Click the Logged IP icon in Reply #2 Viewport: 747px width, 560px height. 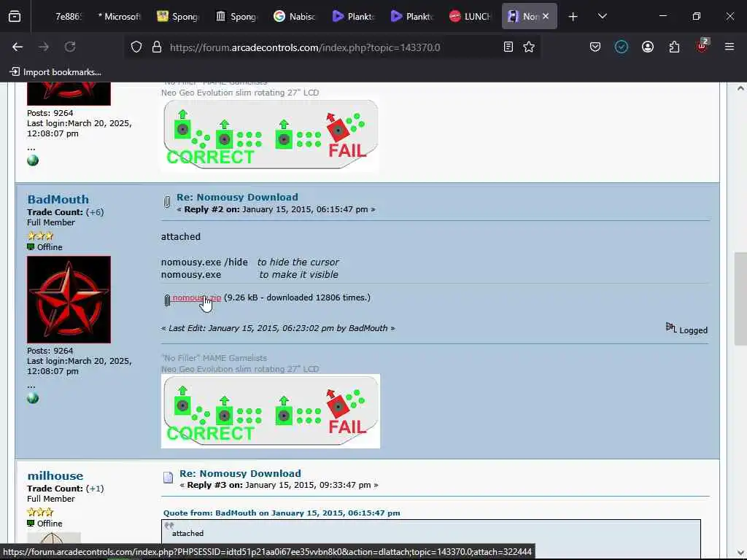click(671, 327)
